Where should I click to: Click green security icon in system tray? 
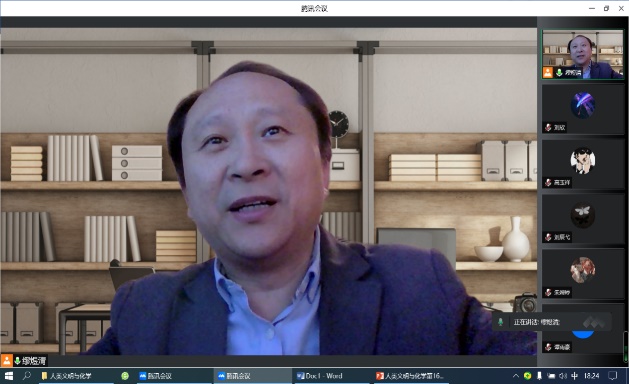tap(528, 376)
